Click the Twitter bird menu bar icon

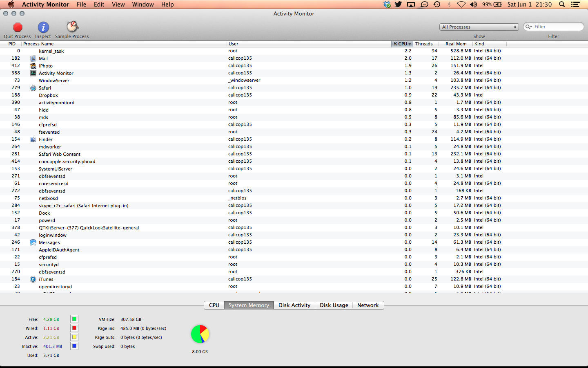398,4
